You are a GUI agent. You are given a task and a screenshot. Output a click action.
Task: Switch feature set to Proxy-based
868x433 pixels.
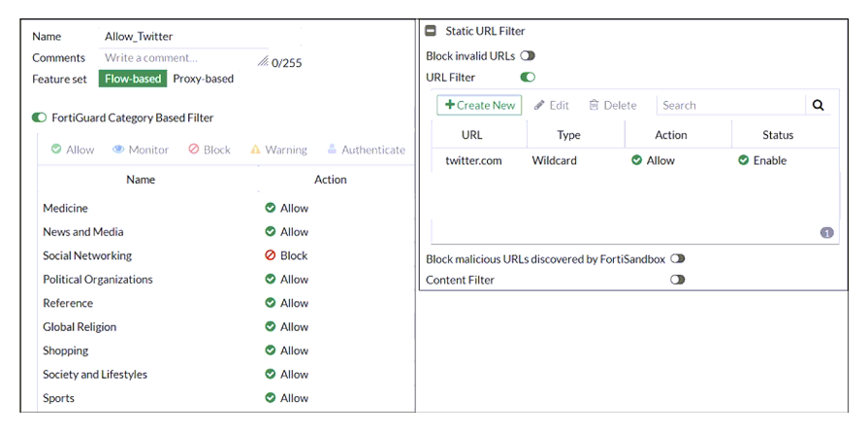(x=203, y=79)
